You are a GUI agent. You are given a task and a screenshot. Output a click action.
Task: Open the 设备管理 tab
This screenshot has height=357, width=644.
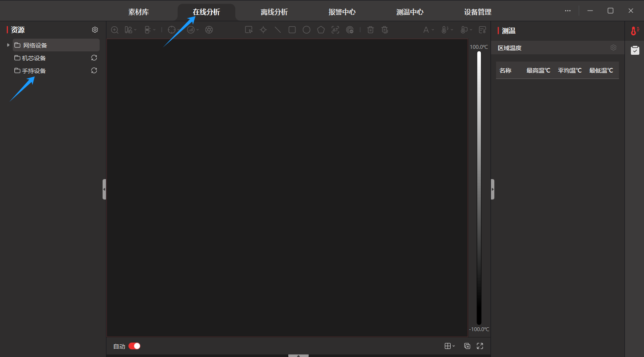pyautogui.click(x=477, y=12)
